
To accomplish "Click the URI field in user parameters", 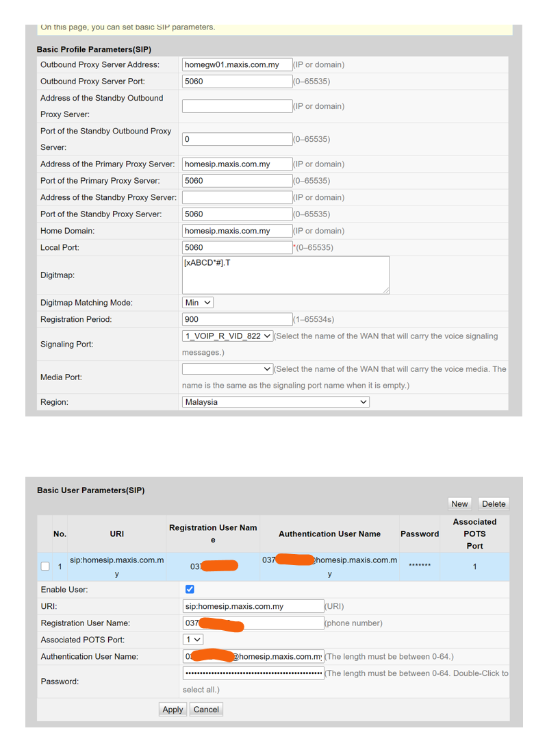I will 253,606.
